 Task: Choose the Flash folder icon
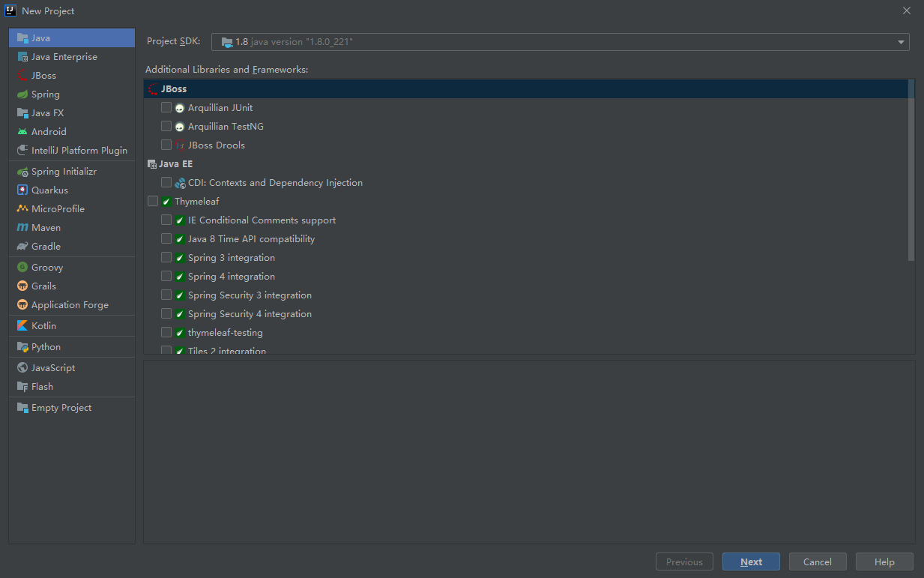pos(22,387)
